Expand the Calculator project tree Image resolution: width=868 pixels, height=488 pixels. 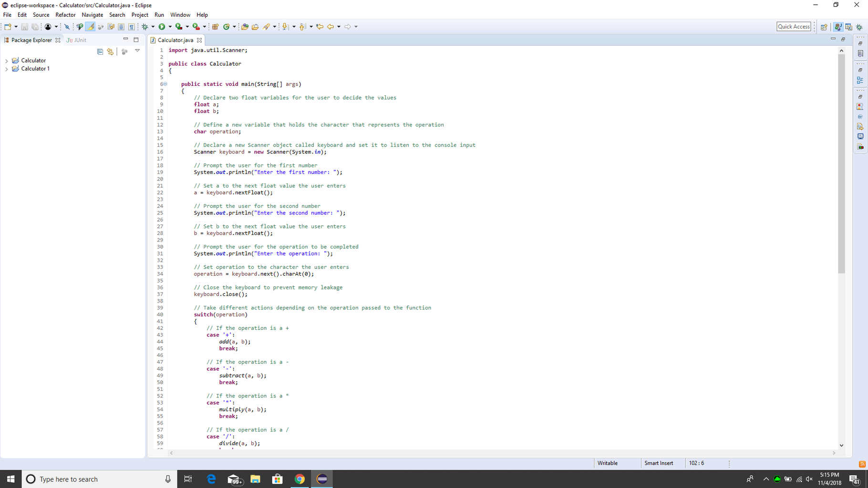[x=7, y=60]
